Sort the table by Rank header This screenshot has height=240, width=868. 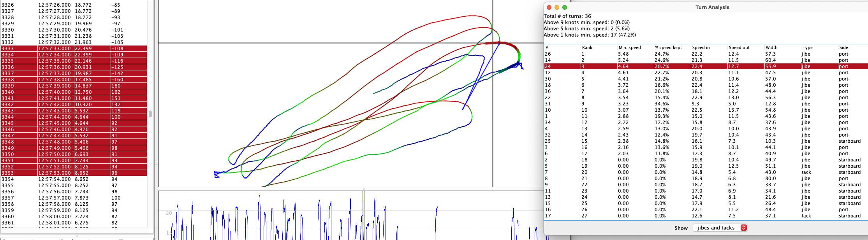pos(587,47)
